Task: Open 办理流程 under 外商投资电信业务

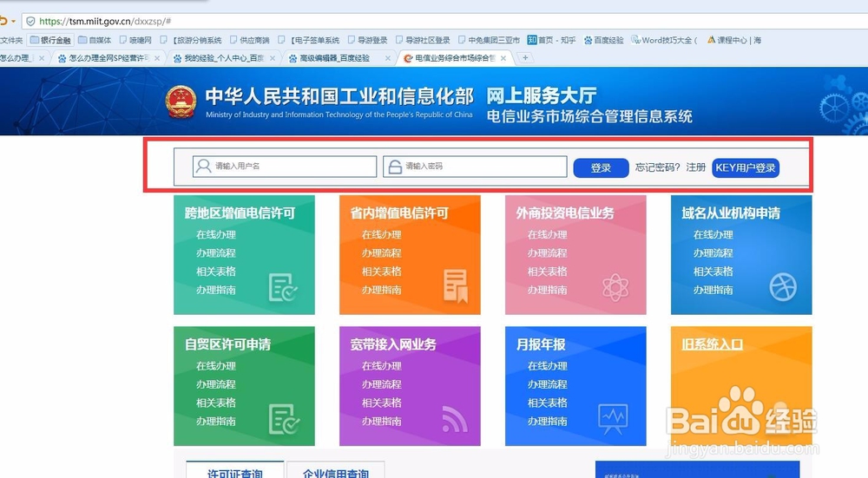Action: (548, 252)
